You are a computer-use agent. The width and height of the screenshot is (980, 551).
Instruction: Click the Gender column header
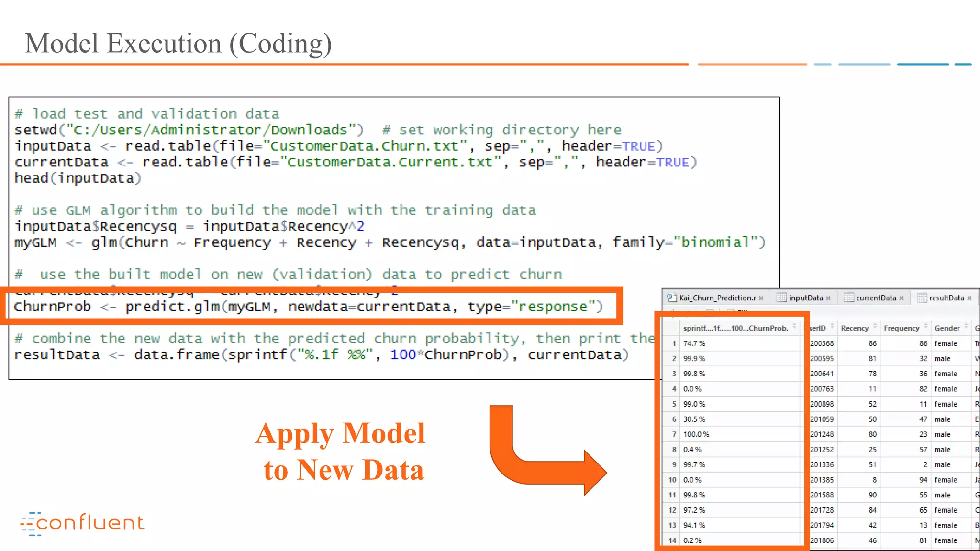tap(947, 328)
